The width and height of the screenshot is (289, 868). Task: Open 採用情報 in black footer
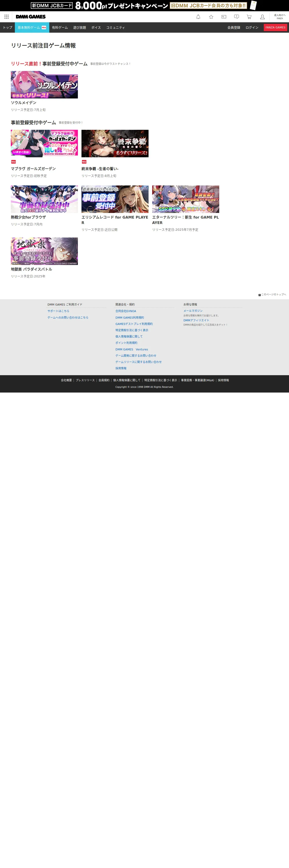(x=224, y=380)
